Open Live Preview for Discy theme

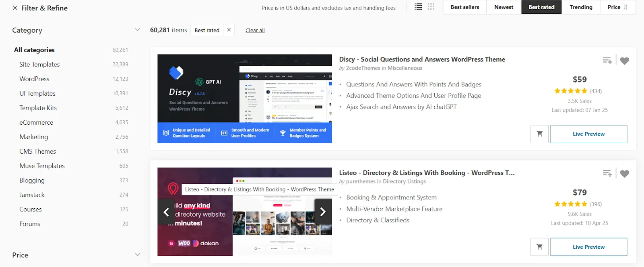(588, 134)
